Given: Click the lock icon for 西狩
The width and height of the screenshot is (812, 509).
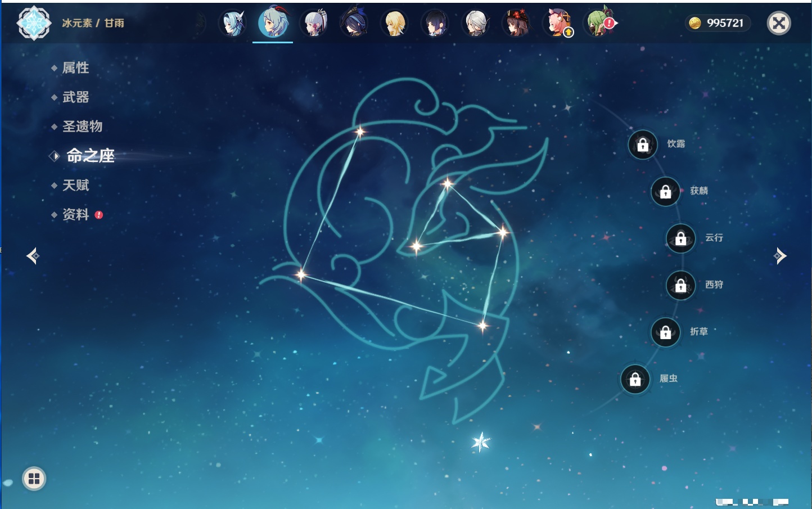Looking at the screenshot, I should pos(680,286).
